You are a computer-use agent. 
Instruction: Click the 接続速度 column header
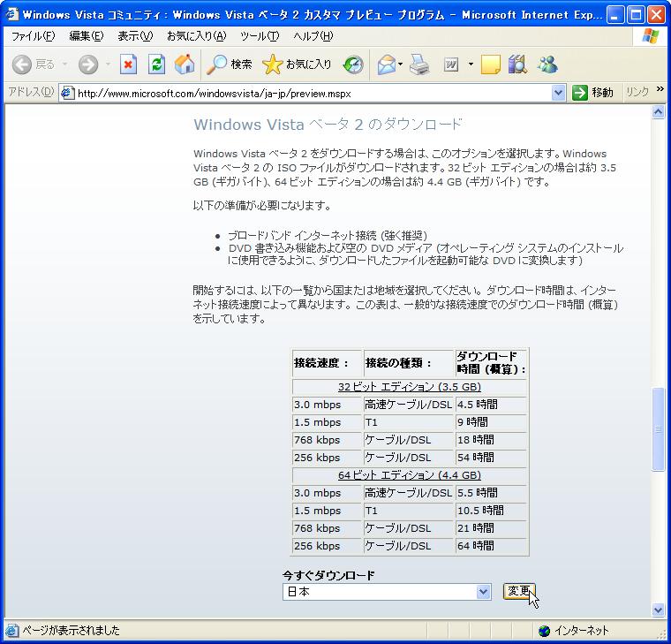coord(327,363)
